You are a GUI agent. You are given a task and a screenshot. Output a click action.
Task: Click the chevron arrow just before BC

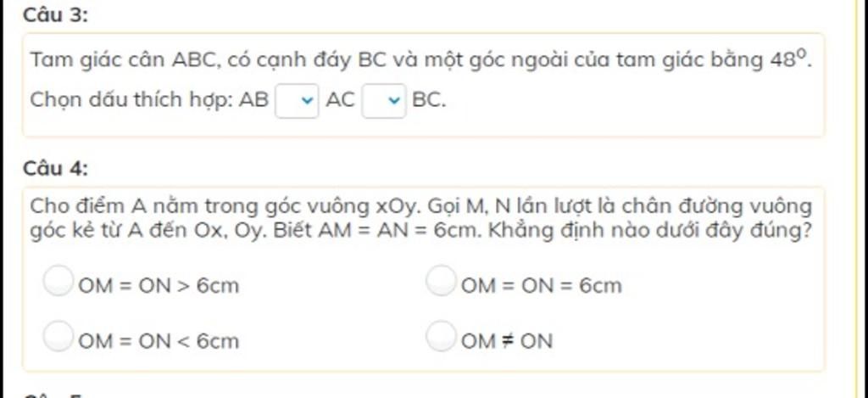(393, 101)
